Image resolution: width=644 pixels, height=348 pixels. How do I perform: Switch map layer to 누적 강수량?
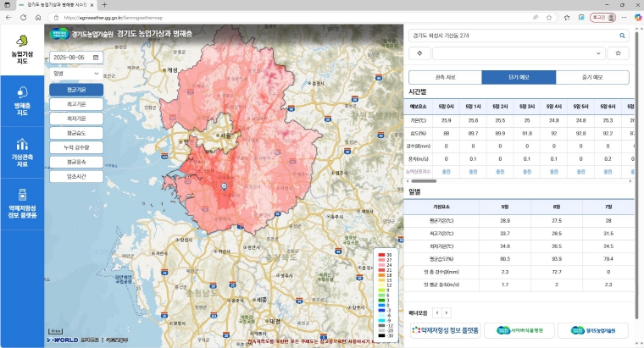pos(77,147)
